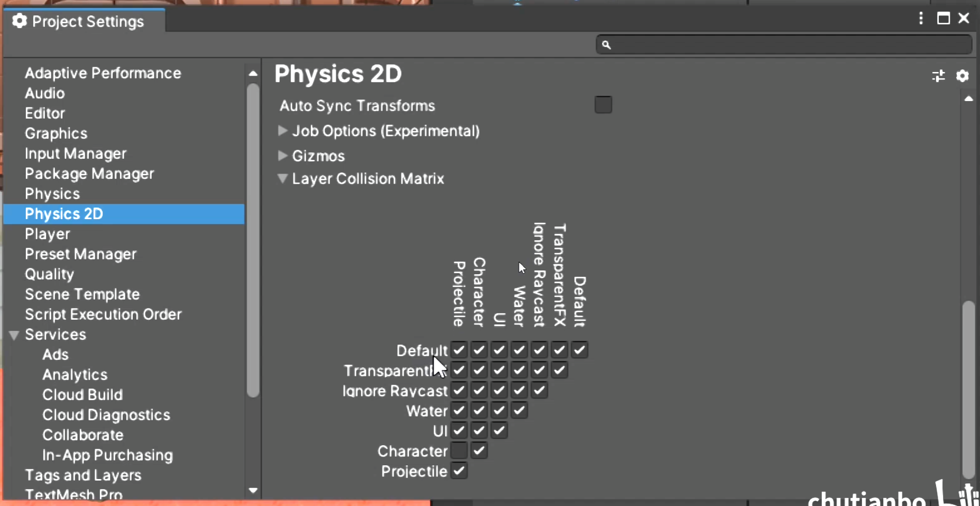Open In-App Purchasing under Services
This screenshot has height=506, width=980.
[107, 455]
